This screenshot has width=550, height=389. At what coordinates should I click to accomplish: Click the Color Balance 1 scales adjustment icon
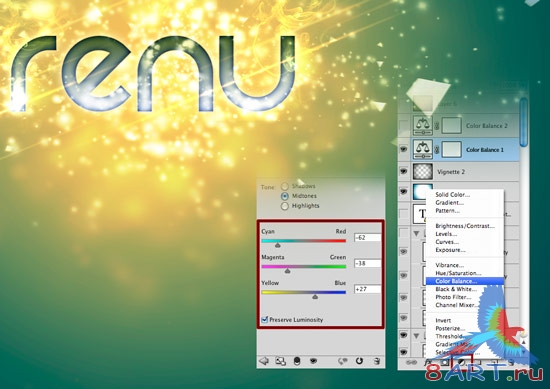[x=423, y=149]
